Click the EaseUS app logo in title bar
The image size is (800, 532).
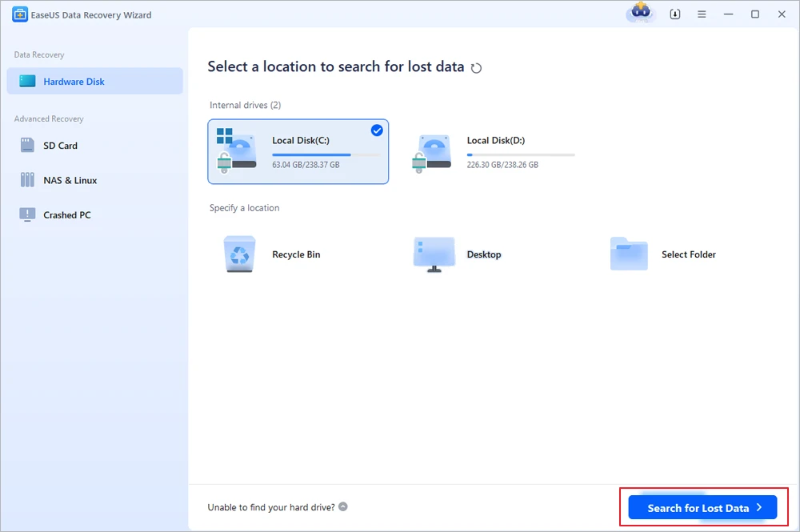pos(20,14)
